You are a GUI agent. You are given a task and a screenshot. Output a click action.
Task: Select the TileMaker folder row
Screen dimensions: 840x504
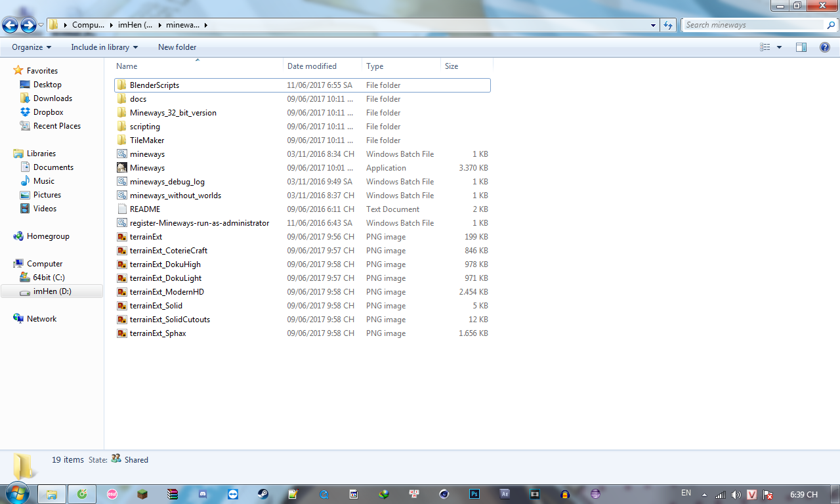(303, 140)
